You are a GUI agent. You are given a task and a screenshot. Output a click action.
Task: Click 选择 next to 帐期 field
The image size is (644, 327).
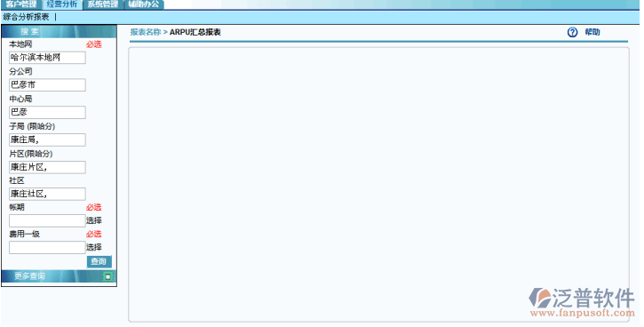(94, 220)
